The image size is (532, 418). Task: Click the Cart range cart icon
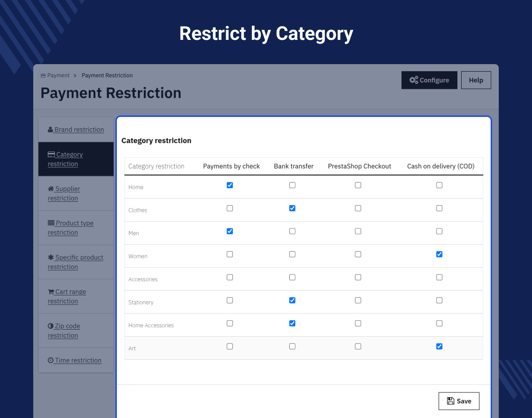click(x=51, y=292)
